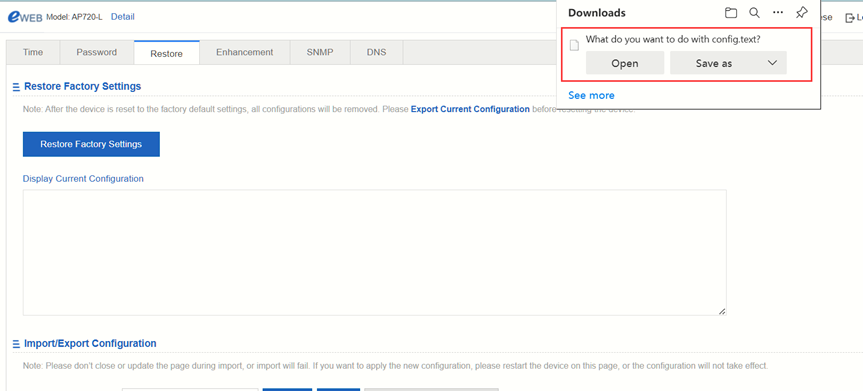This screenshot has width=863, height=391.
Task: Select the Restore tab
Action: 167,53
